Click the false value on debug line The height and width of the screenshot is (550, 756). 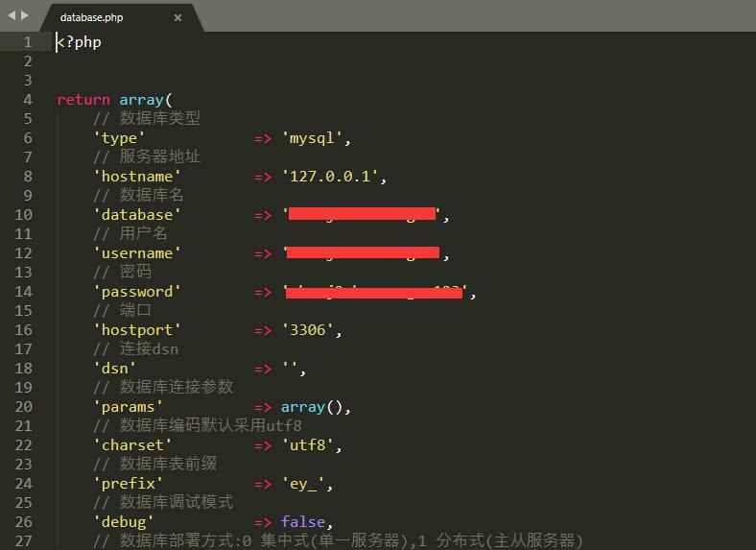(x=303, y=522)
